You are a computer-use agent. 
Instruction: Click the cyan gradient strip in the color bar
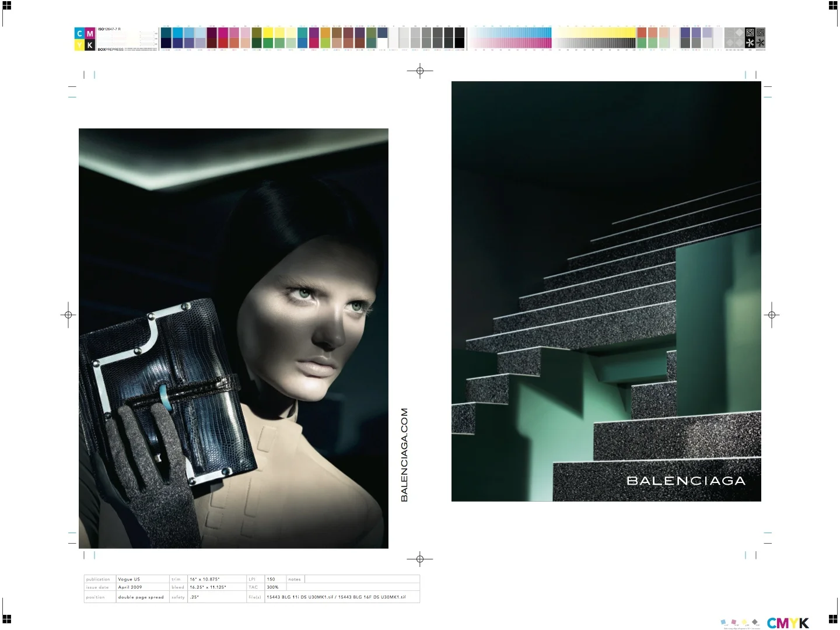click(511, 33)
